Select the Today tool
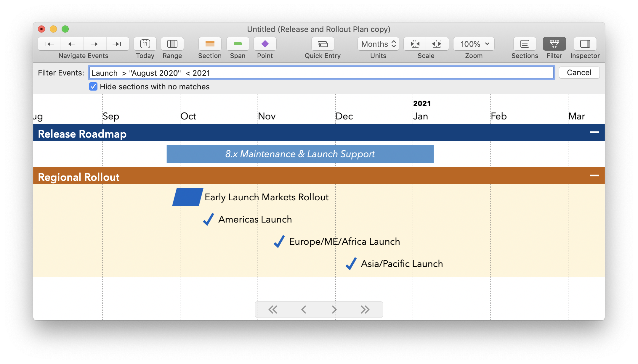 click(145, 44)
